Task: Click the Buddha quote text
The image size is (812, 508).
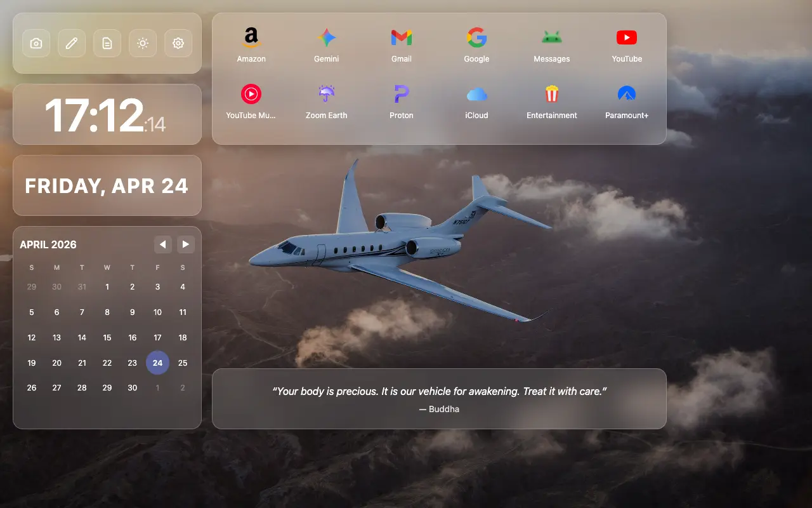Action: pyautogui.click(x=439, y=392)
